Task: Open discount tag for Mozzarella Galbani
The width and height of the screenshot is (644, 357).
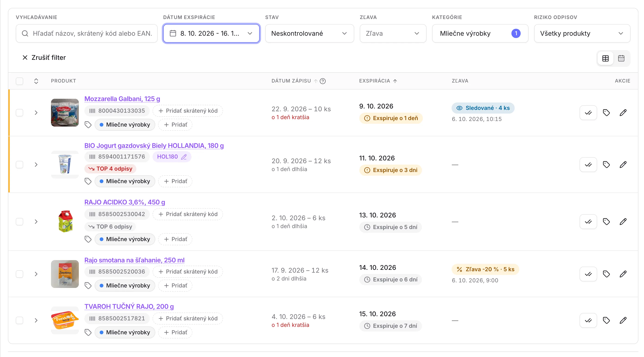Action: [x=606, y=113]
